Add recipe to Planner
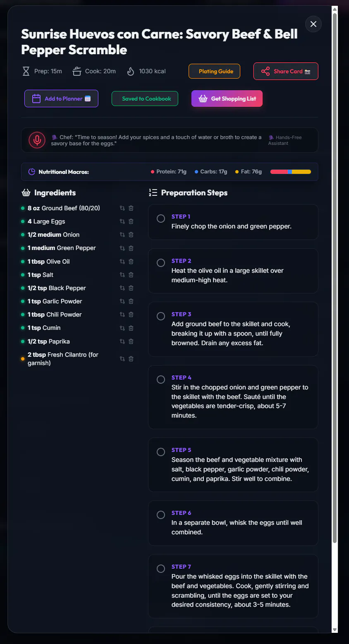 tap(61, 99)
